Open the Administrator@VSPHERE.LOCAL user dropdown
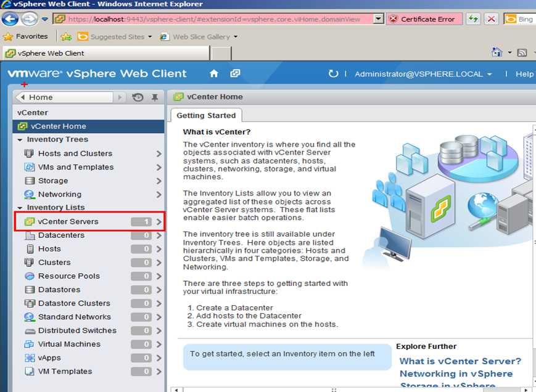 click(x=424, y=74)
